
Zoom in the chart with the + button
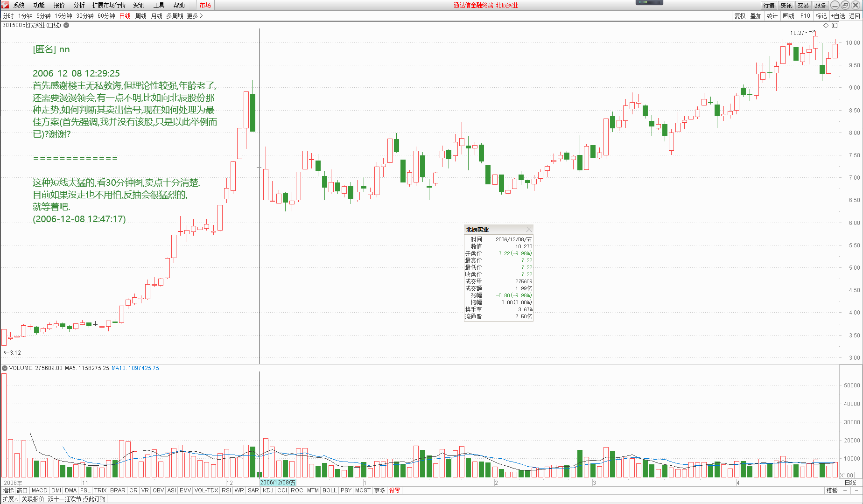click(x=845, y=490)
